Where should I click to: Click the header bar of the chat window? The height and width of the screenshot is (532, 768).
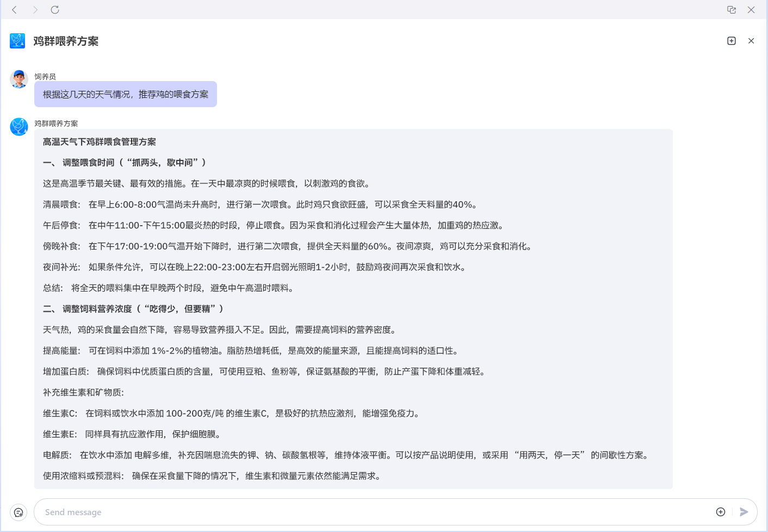[x=381, y=41]
